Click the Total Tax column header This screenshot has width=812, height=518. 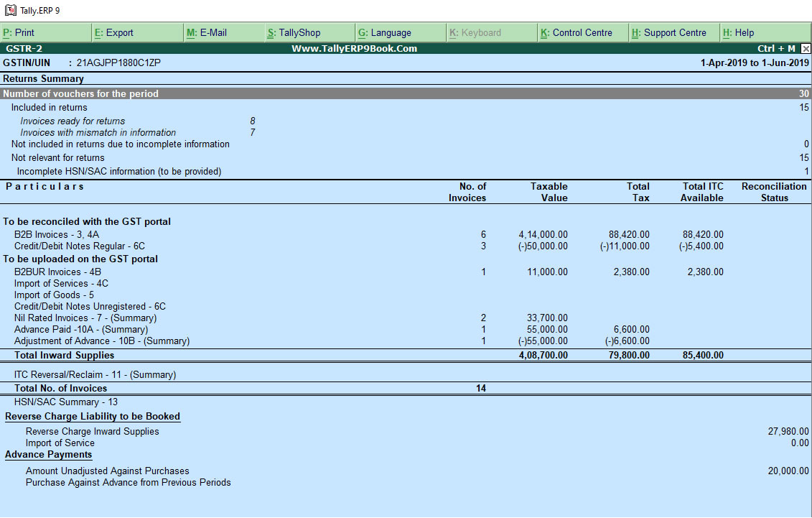click(638, 192)
